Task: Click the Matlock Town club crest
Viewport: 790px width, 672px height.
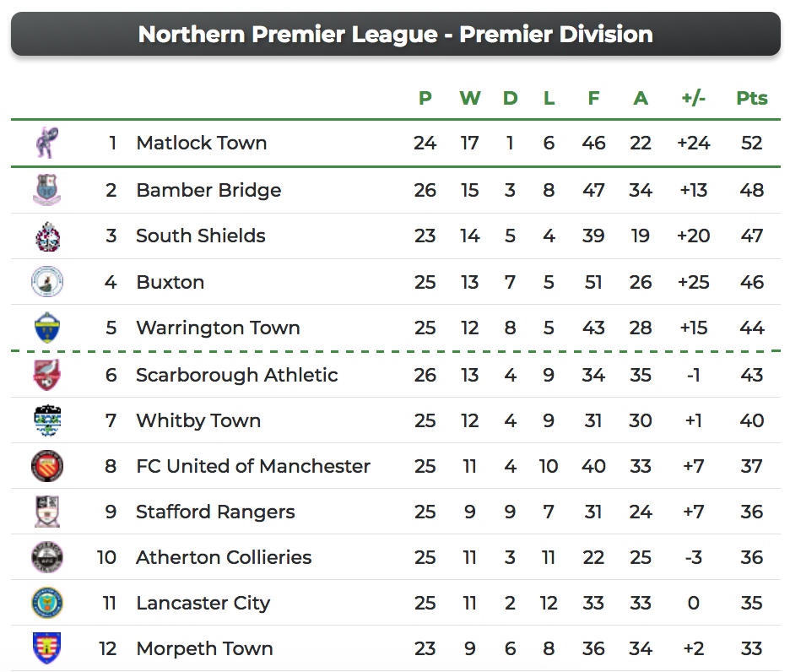Action: click(x=47, y=143)
